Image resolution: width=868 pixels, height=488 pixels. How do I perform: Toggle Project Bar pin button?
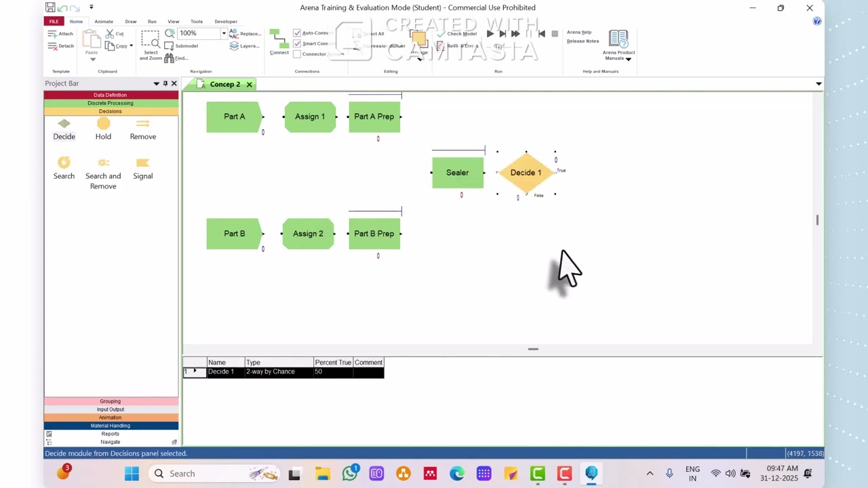[165, 83]
